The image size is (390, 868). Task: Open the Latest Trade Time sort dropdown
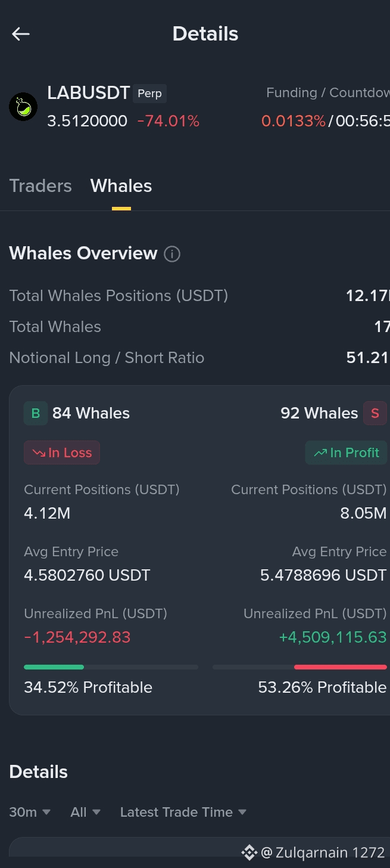183,812
